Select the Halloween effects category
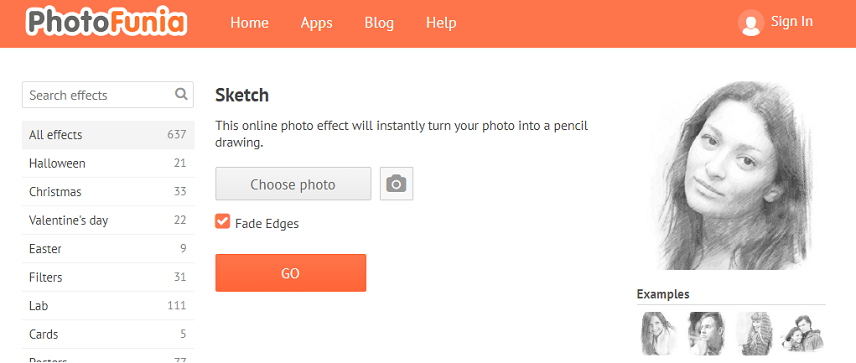Image resolution: width=856 pixels, height=363 pixels. click(108, 163)
